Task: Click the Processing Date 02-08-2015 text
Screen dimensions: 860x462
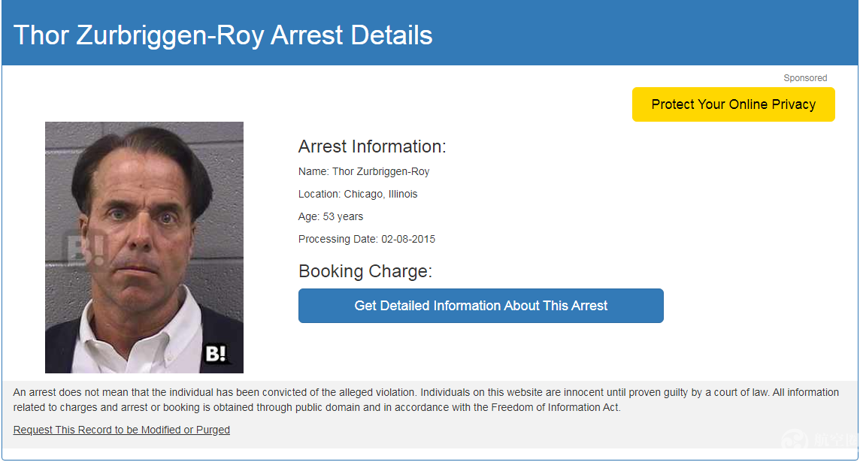Action: point(367,239)
